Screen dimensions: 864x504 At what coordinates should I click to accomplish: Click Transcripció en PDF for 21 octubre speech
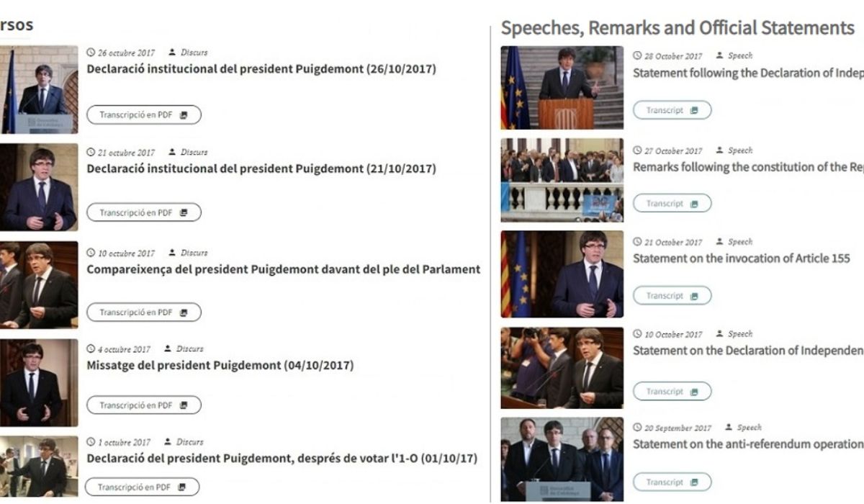pos(144,212)
